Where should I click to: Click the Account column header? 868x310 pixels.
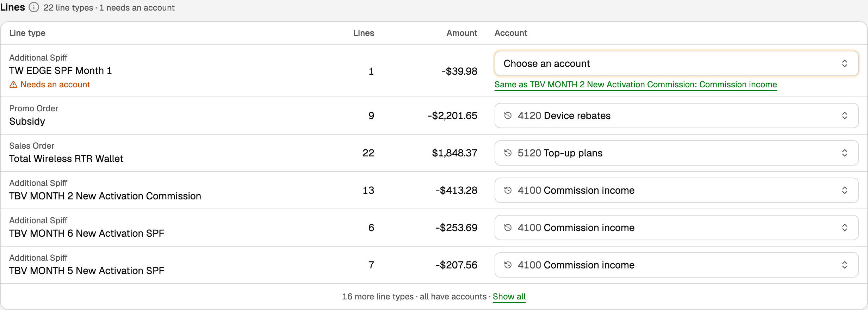pos(511,33)
